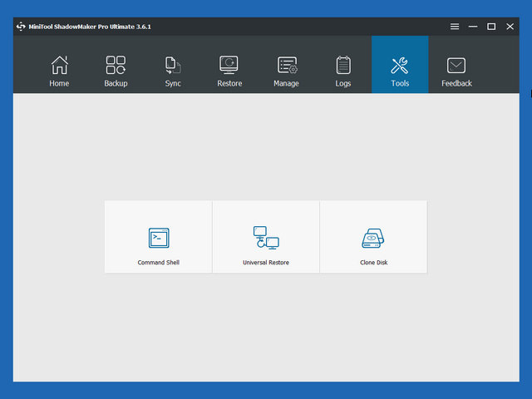The width and height of the screenshot is (532, 399).
Task: Select the Sync files icon
Action: [x=173, y=65]
